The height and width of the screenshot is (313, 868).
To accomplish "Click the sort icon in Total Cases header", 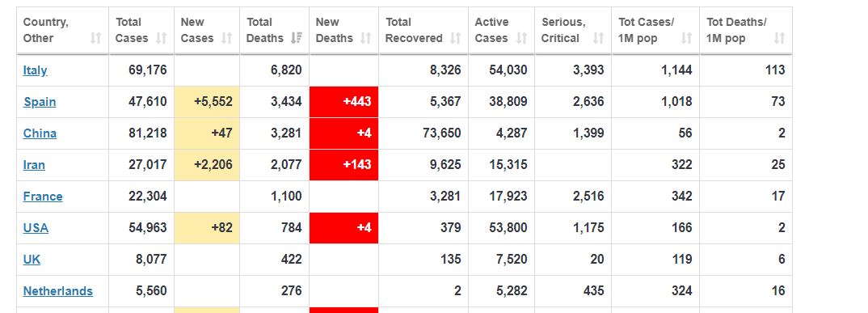I will pyautogui.click(x=161, y=38).
